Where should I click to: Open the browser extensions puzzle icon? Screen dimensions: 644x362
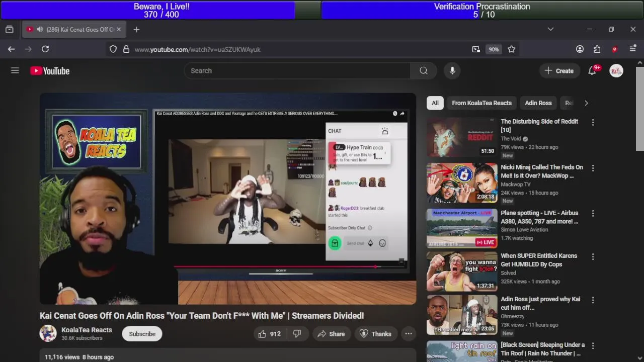point(597,49)
